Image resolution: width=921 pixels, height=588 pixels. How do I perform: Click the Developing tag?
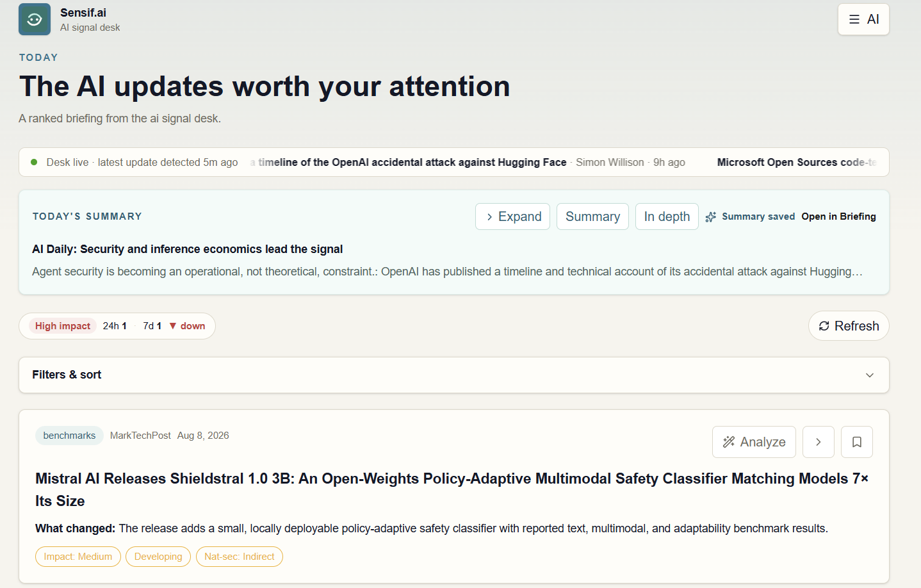158,557
